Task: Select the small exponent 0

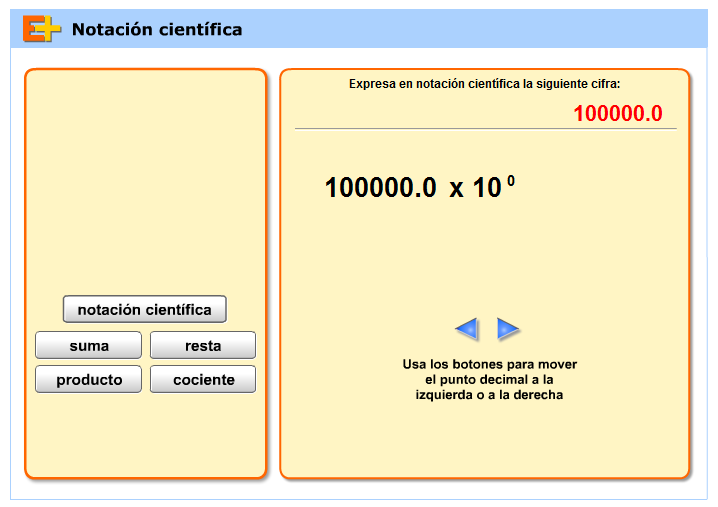Action: pos(511,181)
